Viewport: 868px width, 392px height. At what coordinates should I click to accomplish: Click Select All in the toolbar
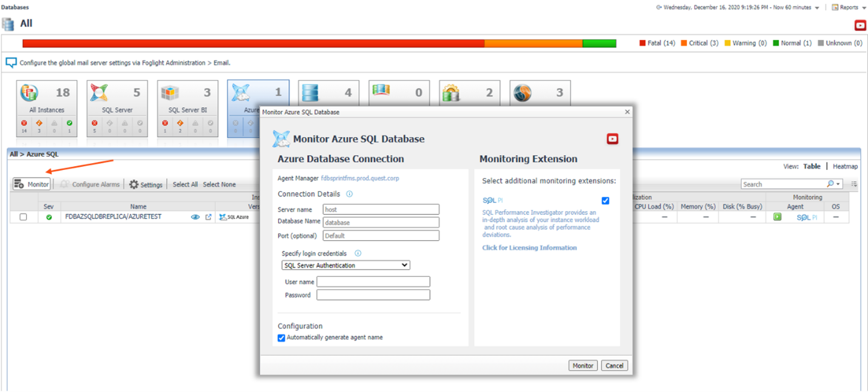point(185,184)
